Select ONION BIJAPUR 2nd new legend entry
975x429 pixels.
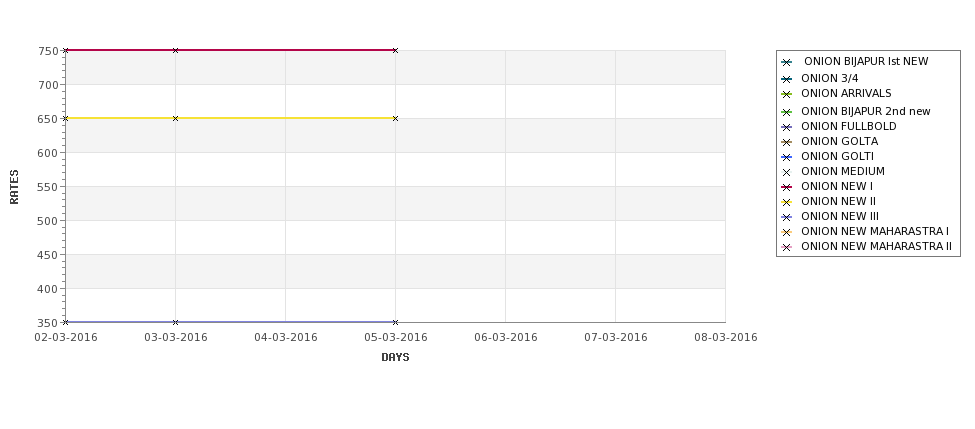[856, 112]
